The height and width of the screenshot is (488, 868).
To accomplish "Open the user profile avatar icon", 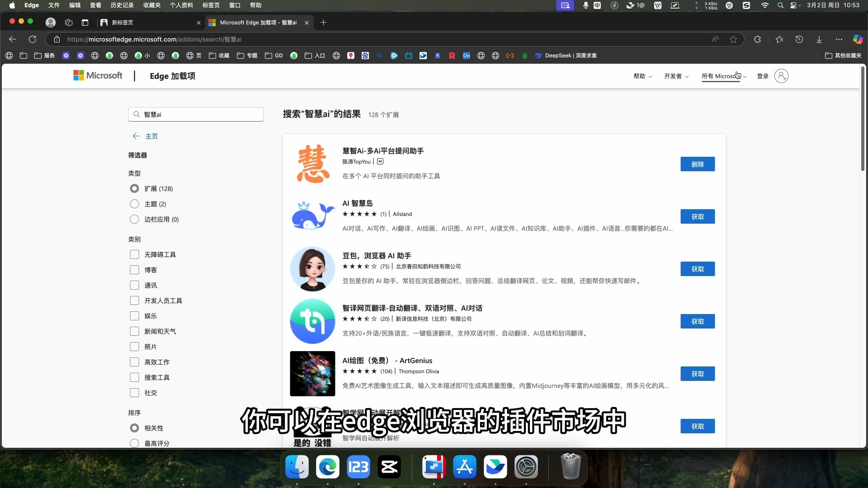I will (51, 23).
